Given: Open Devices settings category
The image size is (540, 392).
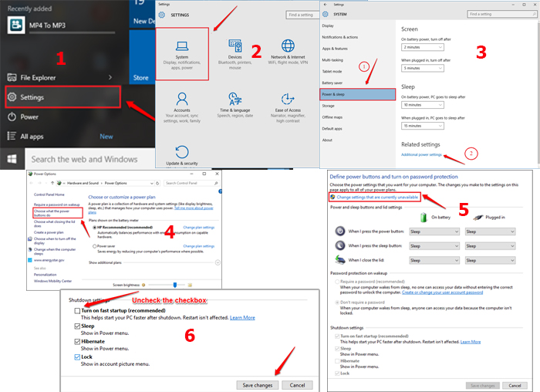Looking at the screenshot, I should 235,45.
